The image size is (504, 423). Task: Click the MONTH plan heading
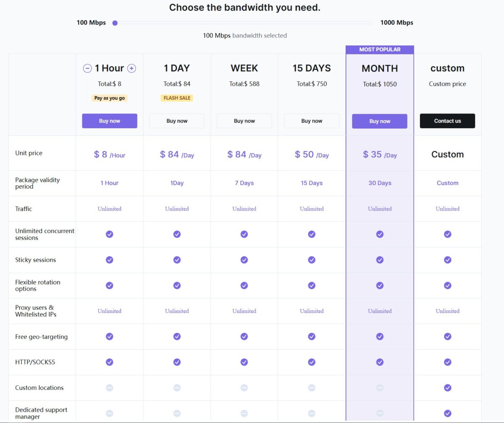tap(380, 68)
